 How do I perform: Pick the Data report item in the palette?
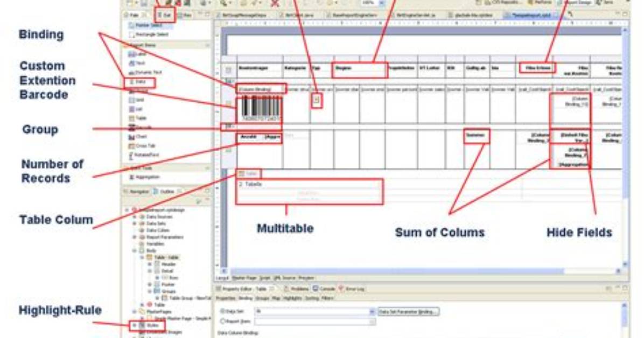(138, 82)
